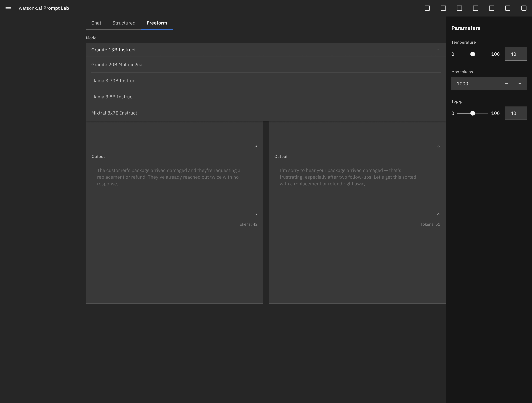Increase Max tokens with the plus button
This screenshot has height=403, width=532.
click(x=520, y=84)
